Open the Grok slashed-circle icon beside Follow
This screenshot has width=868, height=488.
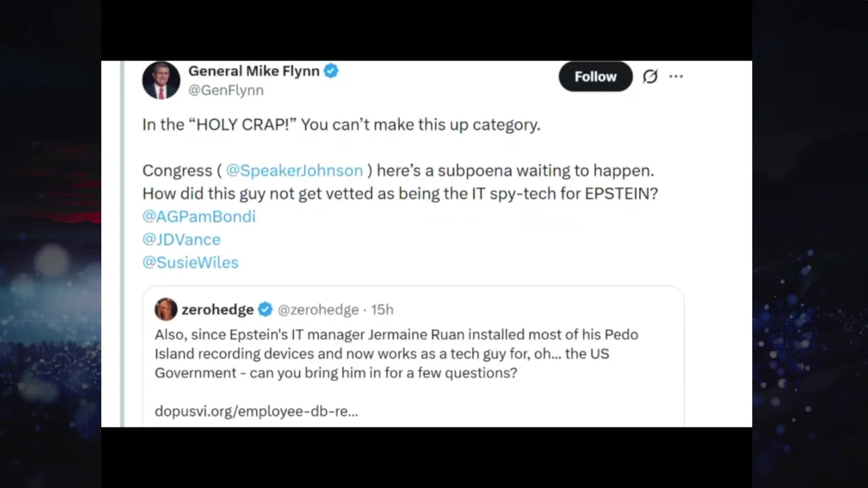coord(650,77)
